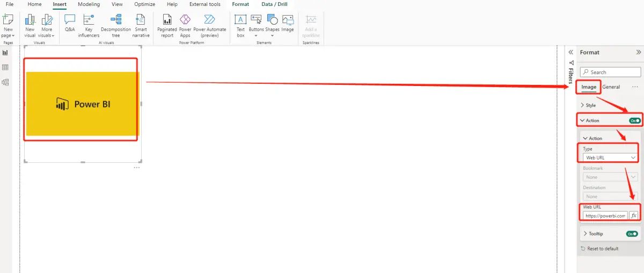
Task: Switch to the Home ribbon tab
Action: [34, 4]
